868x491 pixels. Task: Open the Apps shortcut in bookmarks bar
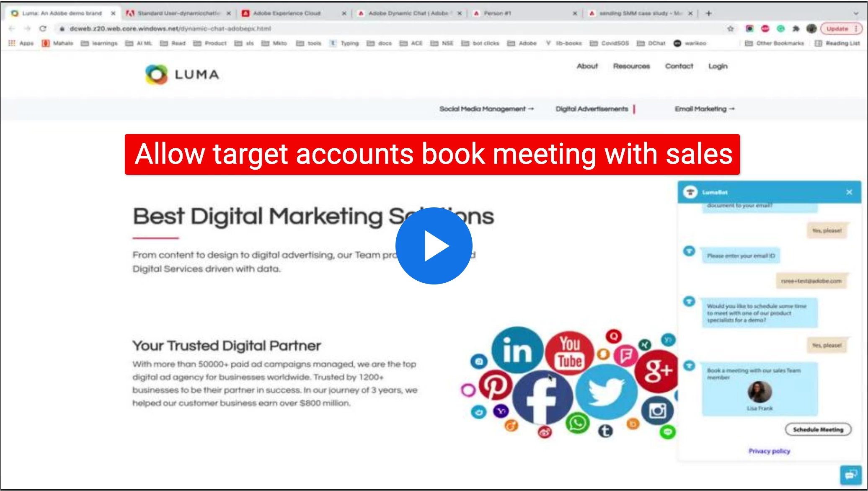click(21, 43)
